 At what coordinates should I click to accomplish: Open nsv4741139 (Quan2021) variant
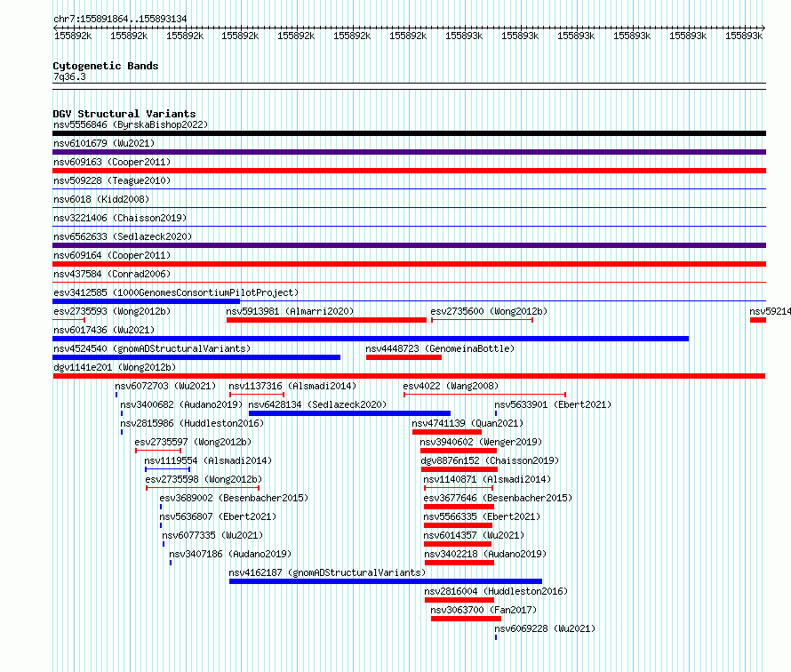(467, 423)
